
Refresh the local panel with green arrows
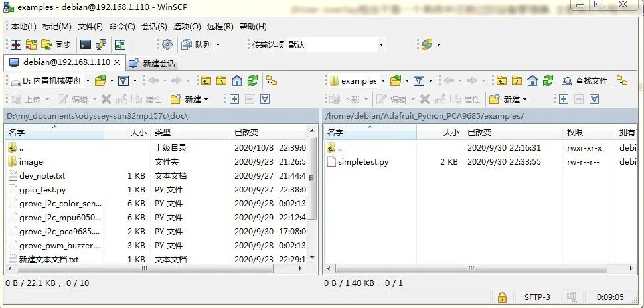tap(252, 81)
